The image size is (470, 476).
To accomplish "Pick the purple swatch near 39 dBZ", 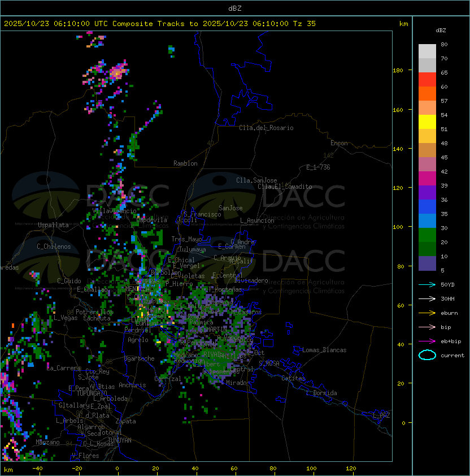I will (427, 192).
